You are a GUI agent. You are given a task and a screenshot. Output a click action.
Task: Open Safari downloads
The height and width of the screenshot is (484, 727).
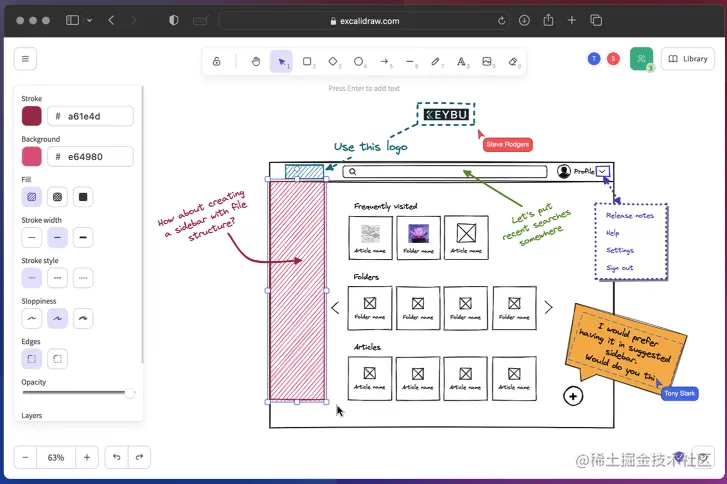click(x=524, y=20)
